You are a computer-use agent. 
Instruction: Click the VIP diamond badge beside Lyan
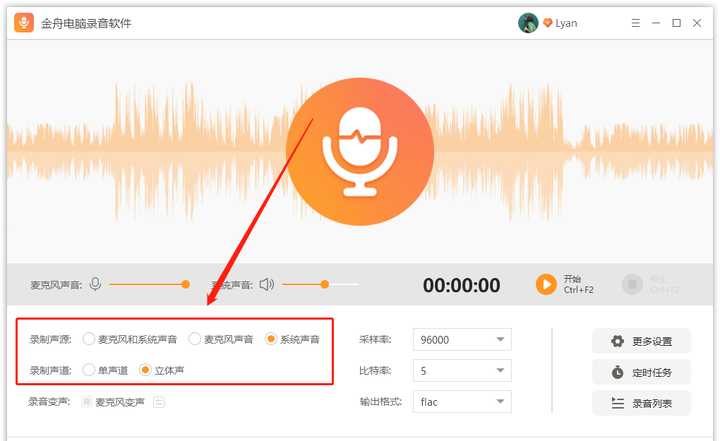(x=547, y=23)
